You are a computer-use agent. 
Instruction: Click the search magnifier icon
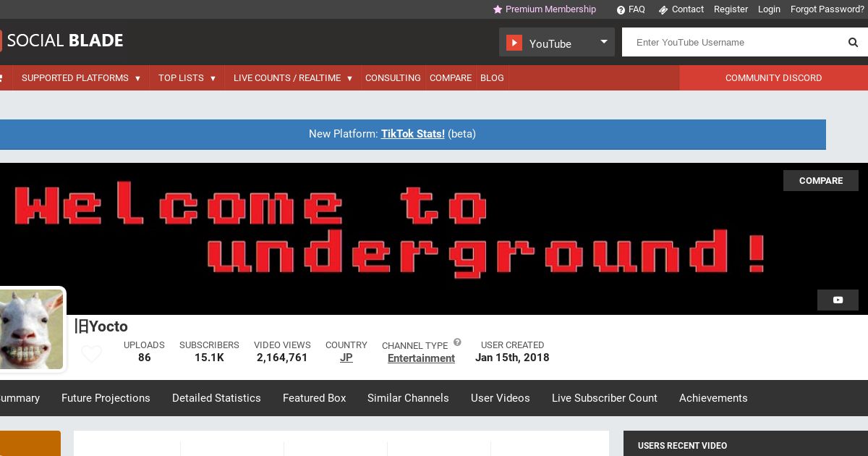click(x=853, y=43)
